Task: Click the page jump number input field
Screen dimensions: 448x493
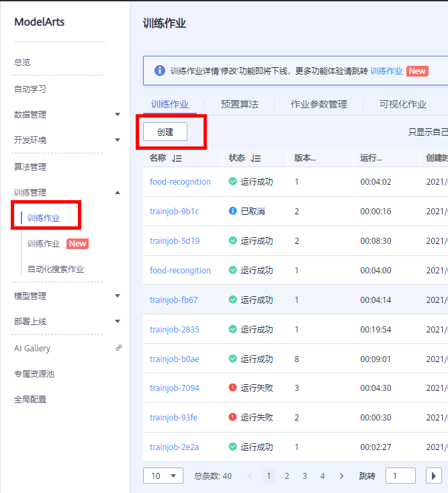Action: coord(400,476)
